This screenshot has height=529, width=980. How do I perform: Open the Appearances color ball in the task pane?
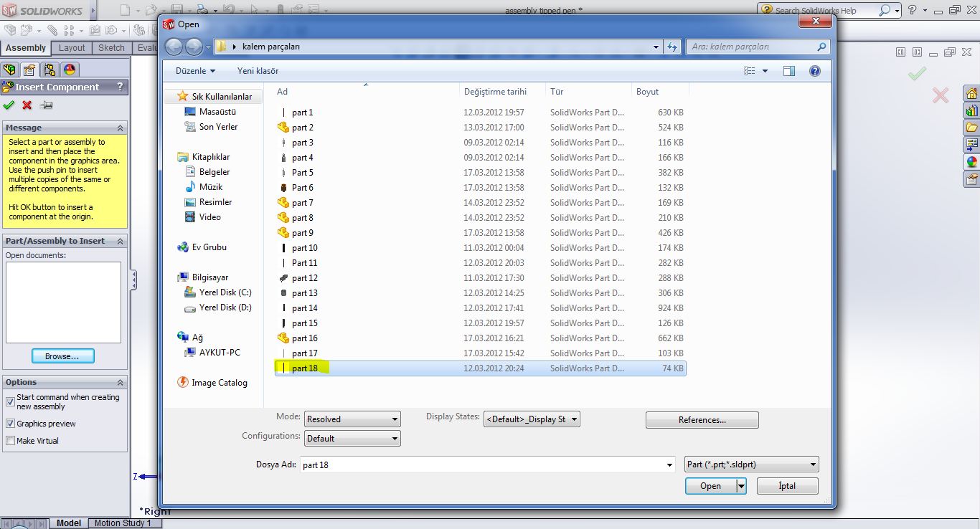coord(972,162)
